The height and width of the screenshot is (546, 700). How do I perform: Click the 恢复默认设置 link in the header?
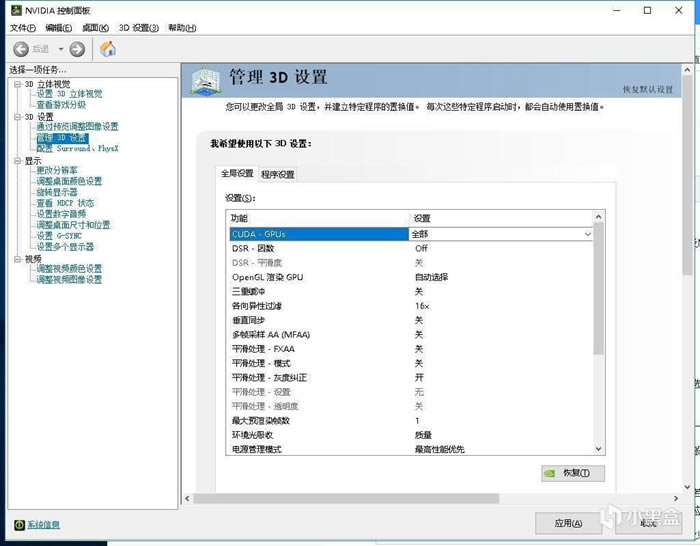648,89
